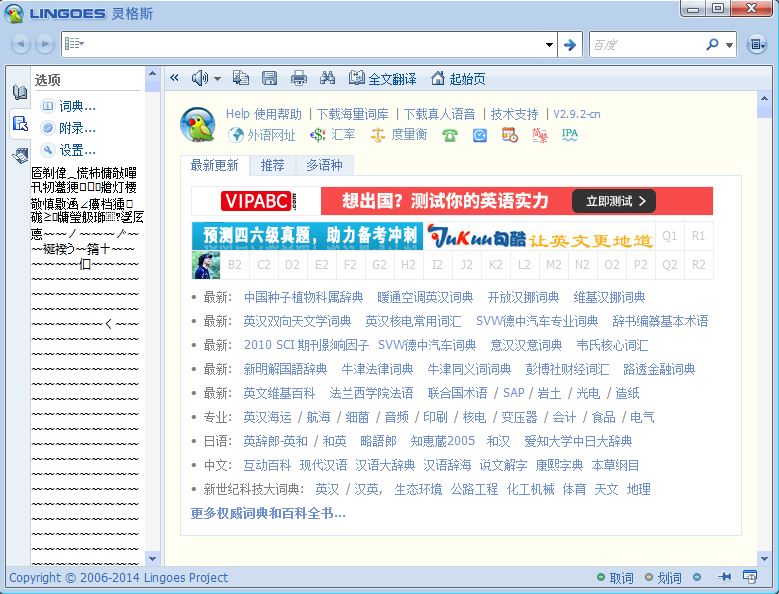Image resolution: width=779 pixels, height=594 pixels.
Task: Switch to the 最新更新 tab
Action: click(215, 165)
